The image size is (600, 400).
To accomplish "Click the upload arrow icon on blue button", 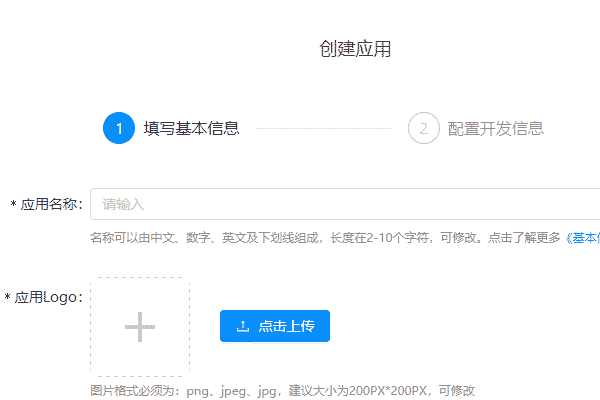I will point(242,326).
